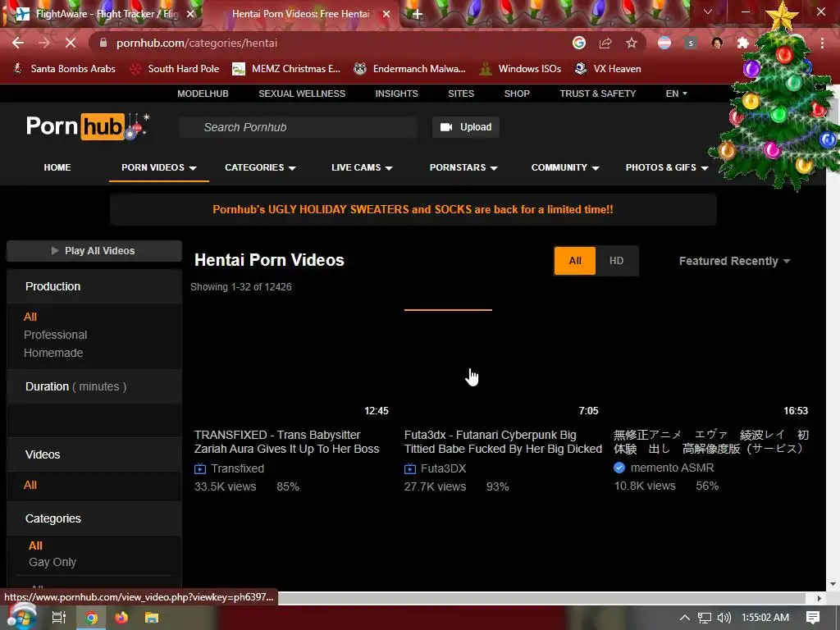Open the volume control in the system tray
Screen dimensions: 840x630
click(724, 618)
